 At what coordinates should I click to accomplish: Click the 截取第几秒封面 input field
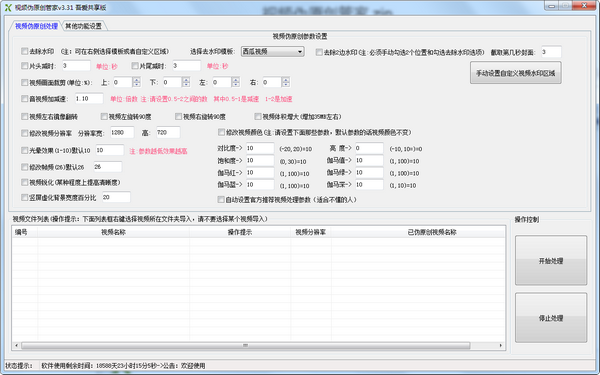click(x=551, y=52)
